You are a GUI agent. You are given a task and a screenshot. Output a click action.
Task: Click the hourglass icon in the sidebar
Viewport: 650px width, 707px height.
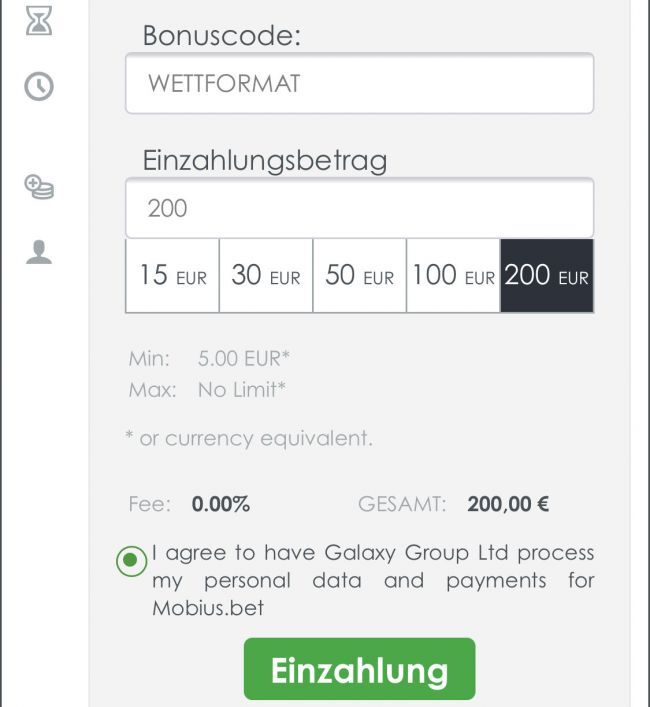click(x=38, y=21)
